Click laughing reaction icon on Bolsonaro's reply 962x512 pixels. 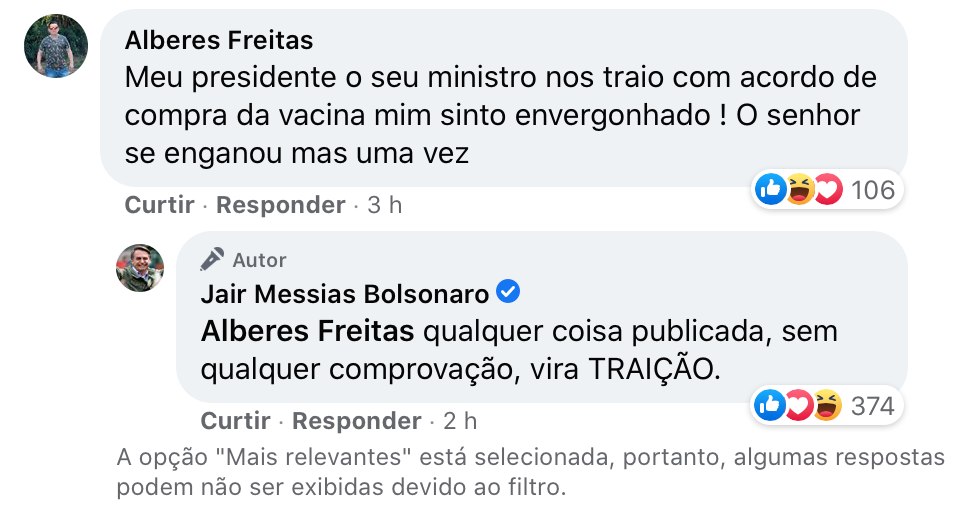(x=827, y=405)
